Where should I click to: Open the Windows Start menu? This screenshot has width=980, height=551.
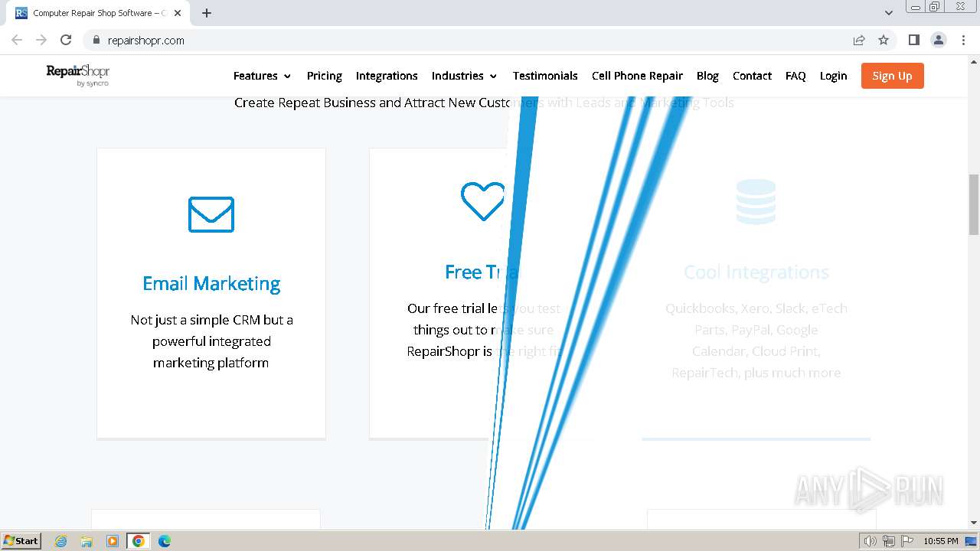(x=21, y=541)
